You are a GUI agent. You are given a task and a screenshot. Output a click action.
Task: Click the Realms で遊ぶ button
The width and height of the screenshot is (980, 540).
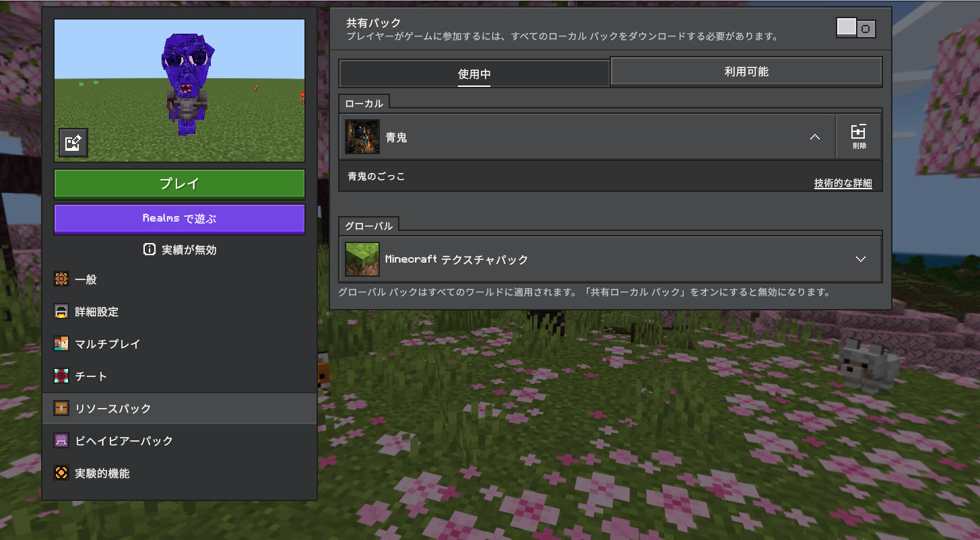179,219
